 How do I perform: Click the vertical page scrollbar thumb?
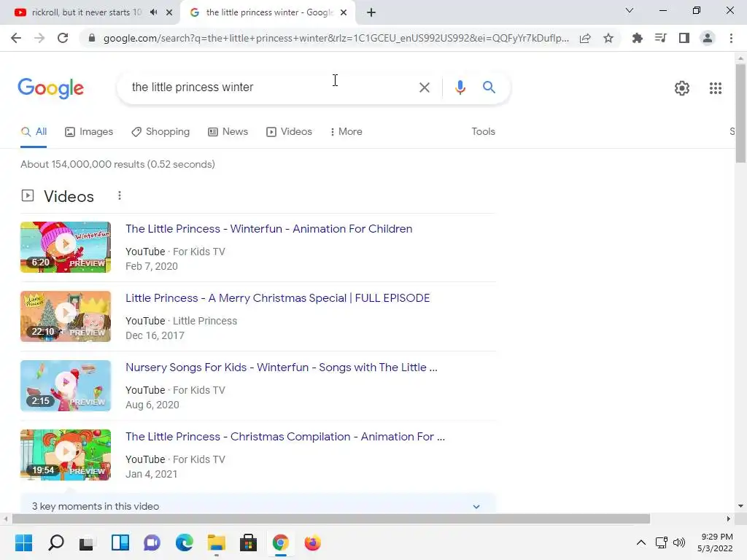tap(740, 113)
